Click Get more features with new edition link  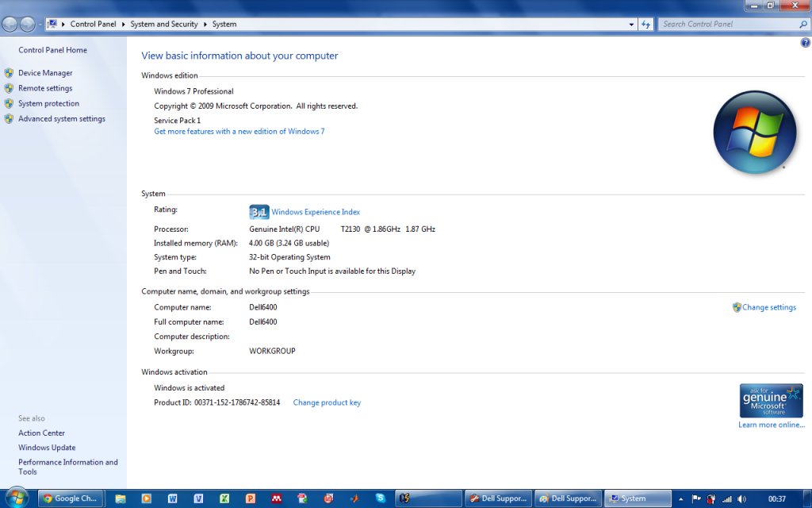point(239,132)
